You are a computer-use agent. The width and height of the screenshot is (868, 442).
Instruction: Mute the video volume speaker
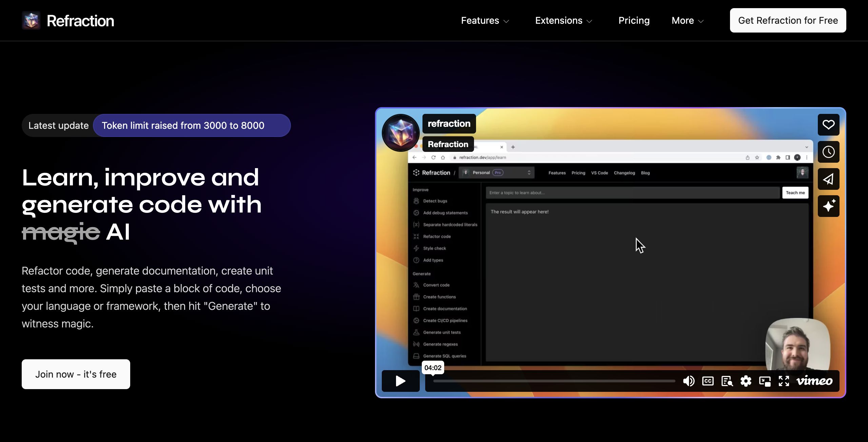pos(689,381)
